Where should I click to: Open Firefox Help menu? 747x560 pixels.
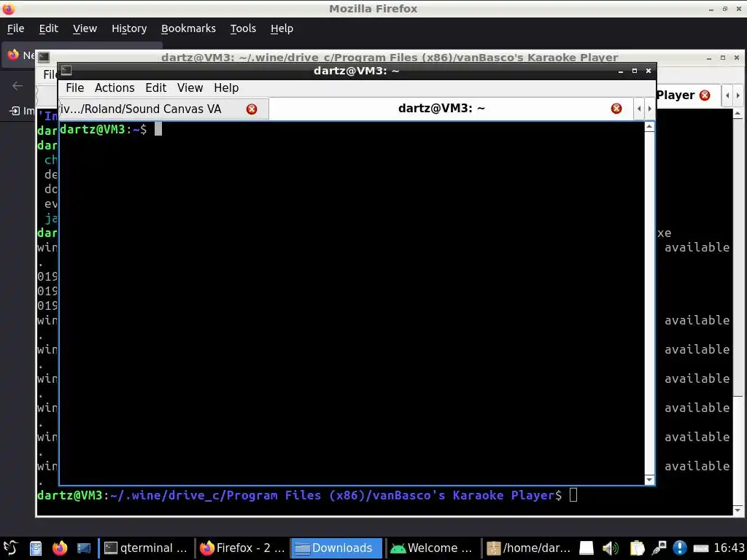coord(282,28)
